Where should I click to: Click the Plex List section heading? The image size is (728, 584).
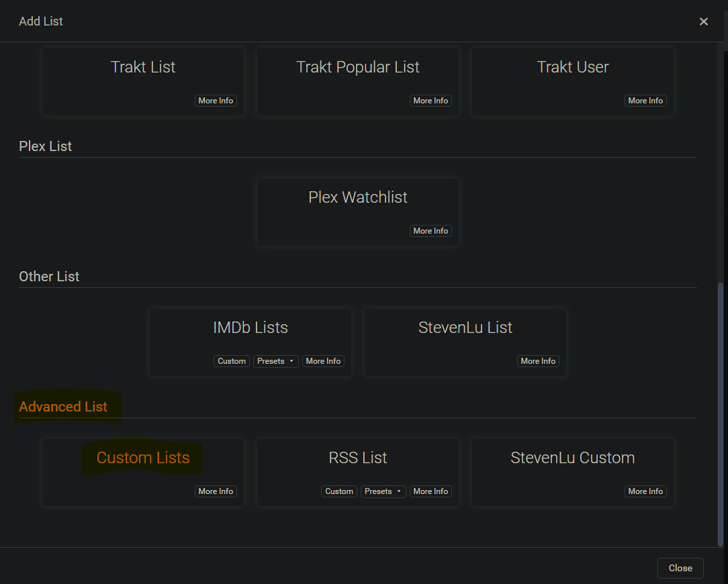(46, 146)
